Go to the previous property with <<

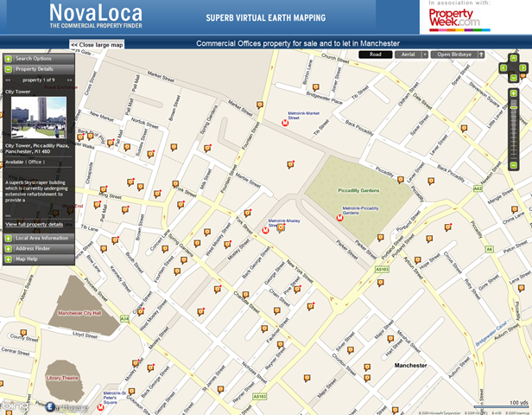[x=8, y=80]
